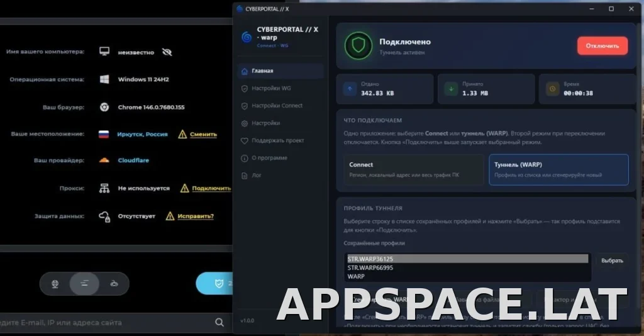The height and width of the screenshot is (336, 644).
Task: Maximize the CYBERPORTAL window
Action: (611, 9)
